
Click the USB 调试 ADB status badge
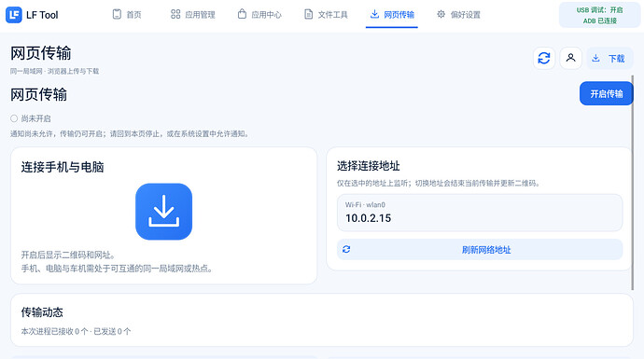599,15
